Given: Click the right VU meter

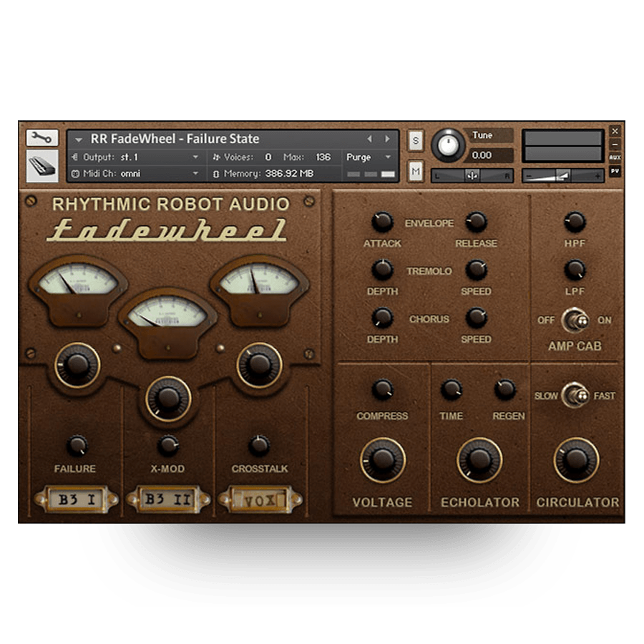Looking at the screenshot, I should (x=259, y=289).
